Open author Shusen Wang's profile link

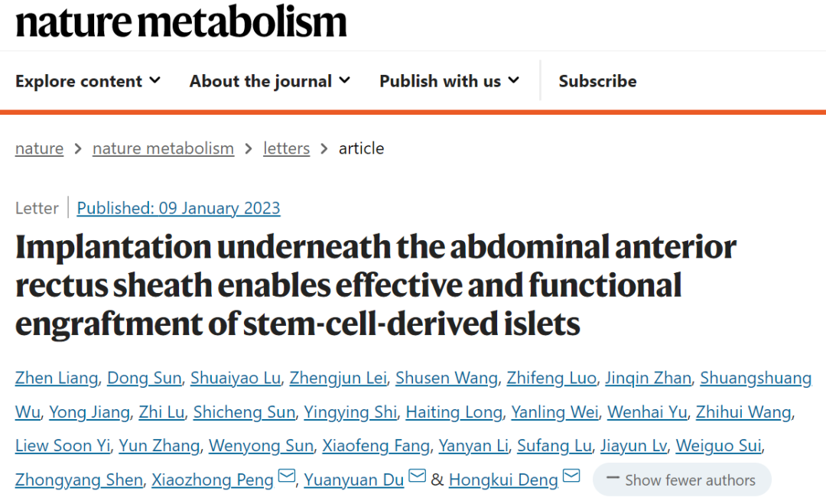(447, 378)
